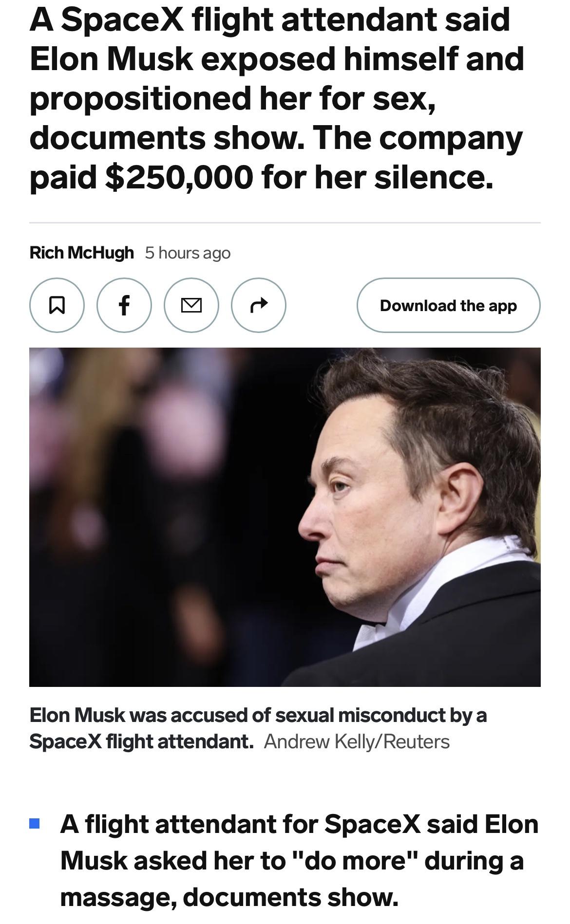570x924 pixels.
Task: Click 'massage, documents show.' summary line
Action: 229,897
